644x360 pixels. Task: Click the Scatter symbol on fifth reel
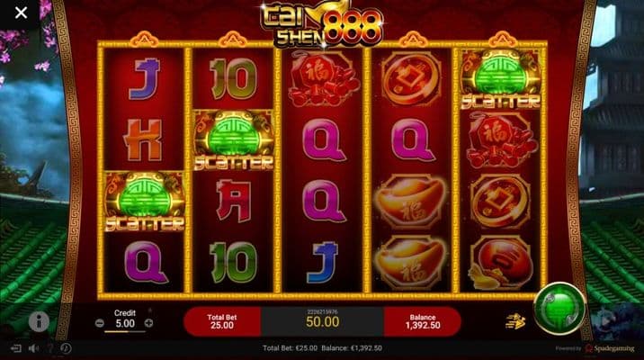tap(501, 79)
